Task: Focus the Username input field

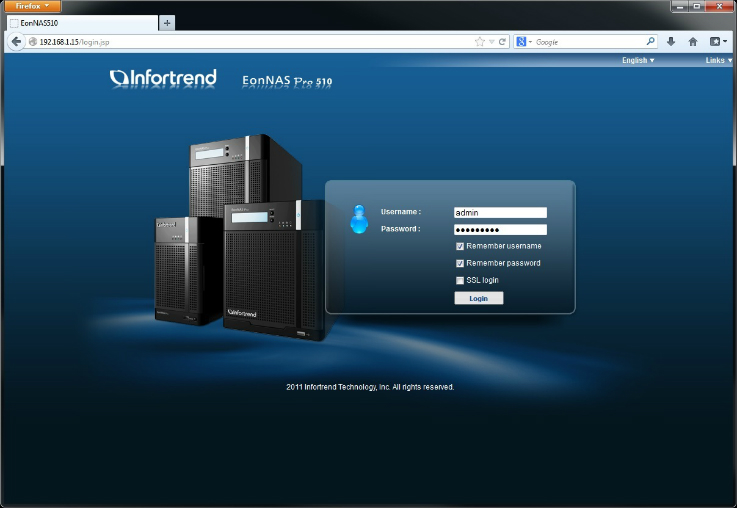Action: click(x=500, y=212)
